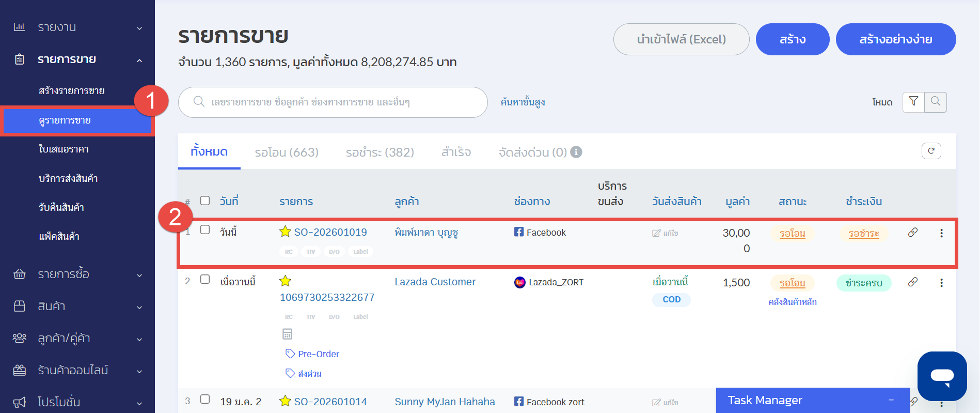The width and height of the screenshot is (980, 413).
Task: Select checkbox for the Lazada Customer row
Action: pos(205,280)
